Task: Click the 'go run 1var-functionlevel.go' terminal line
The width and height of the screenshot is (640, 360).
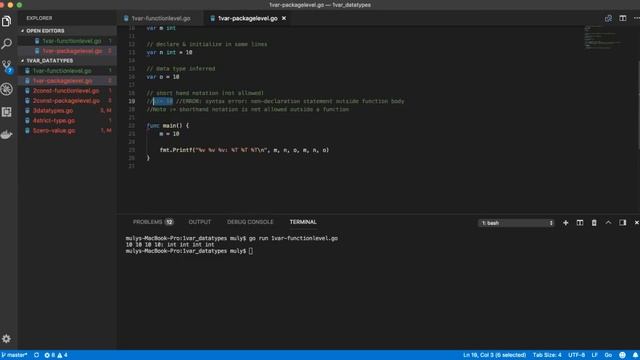Action: [x=232, y=238]
